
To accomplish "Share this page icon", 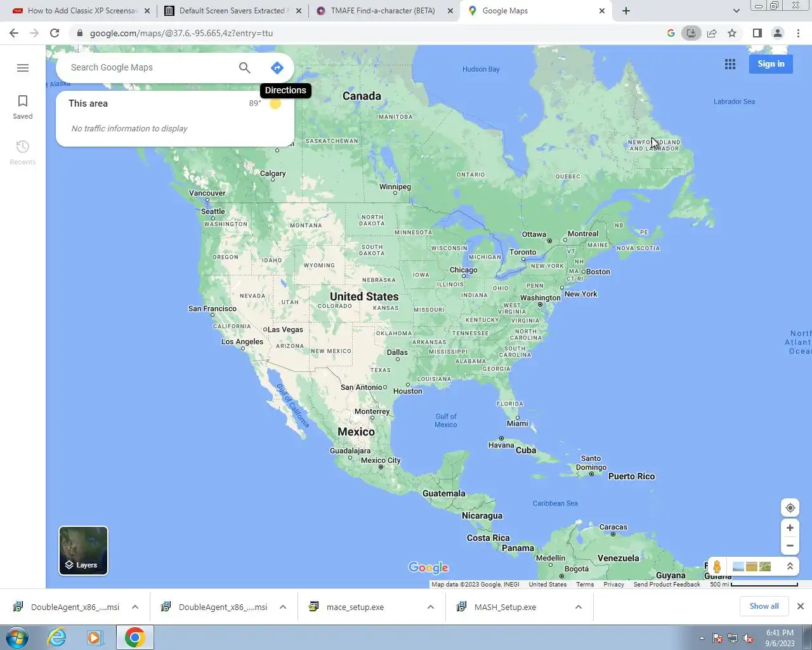I will pos(712,33).
